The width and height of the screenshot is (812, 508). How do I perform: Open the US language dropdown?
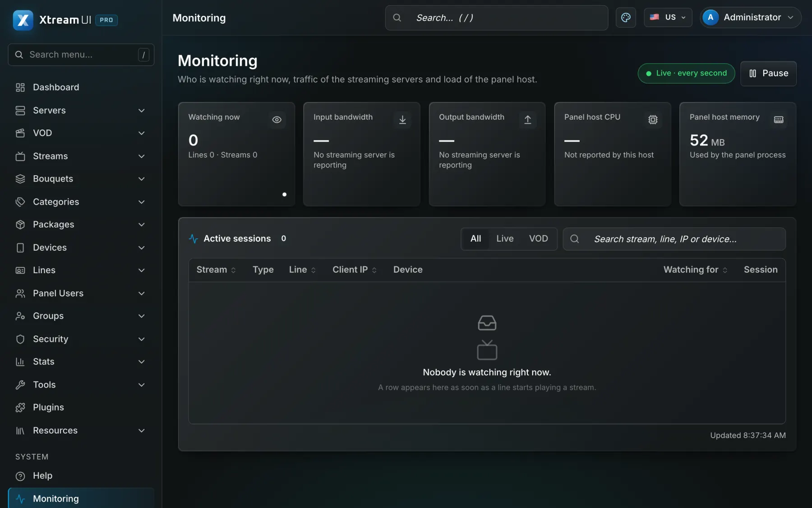pos(668,18)
